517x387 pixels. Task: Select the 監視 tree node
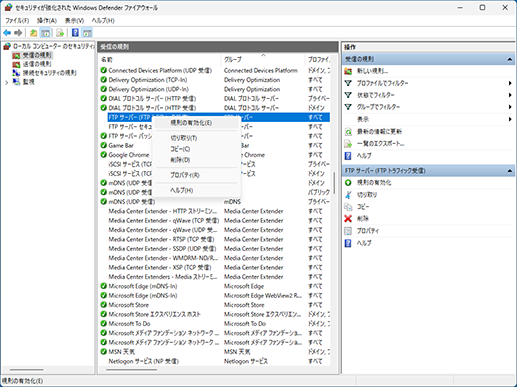click(28, 82)
